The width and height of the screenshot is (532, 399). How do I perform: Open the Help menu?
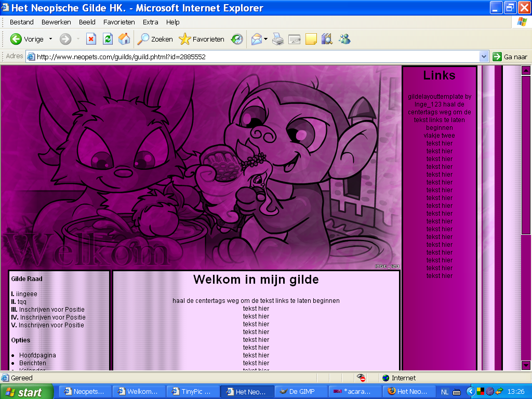[172, 22]
